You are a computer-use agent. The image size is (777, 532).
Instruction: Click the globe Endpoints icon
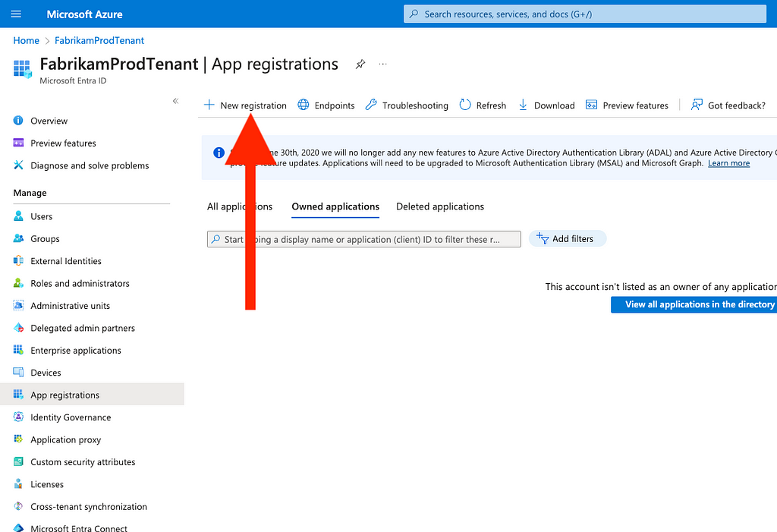pos(304,105)
